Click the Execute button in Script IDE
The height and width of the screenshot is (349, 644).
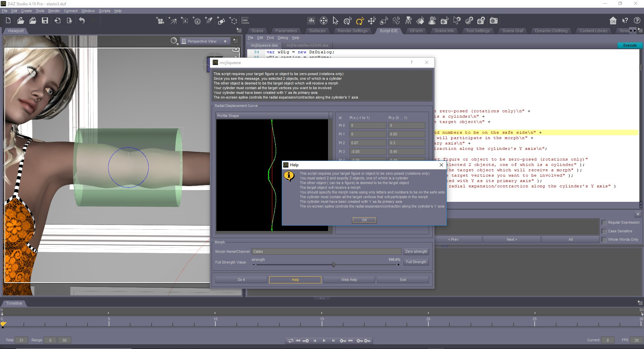tap(630, 46)
